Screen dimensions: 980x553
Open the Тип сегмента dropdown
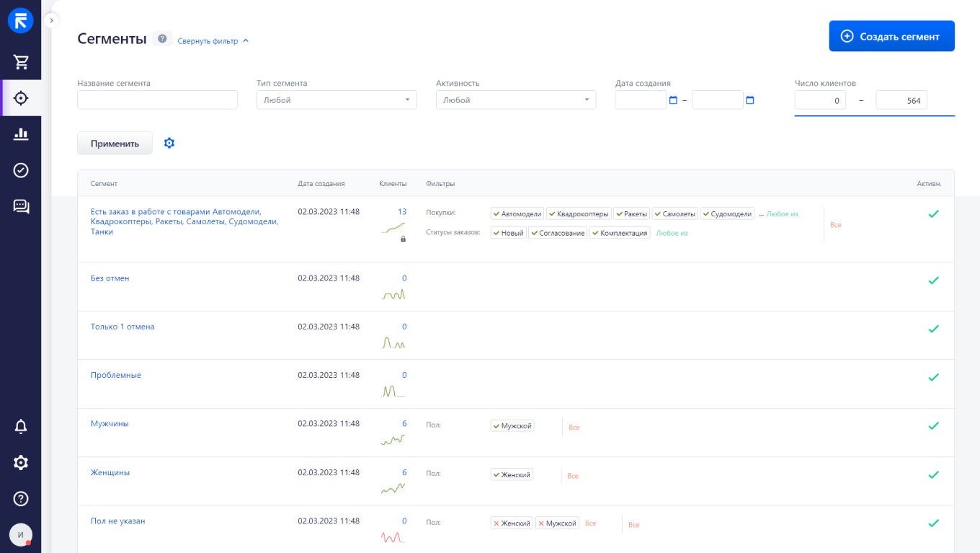point(336,99)
